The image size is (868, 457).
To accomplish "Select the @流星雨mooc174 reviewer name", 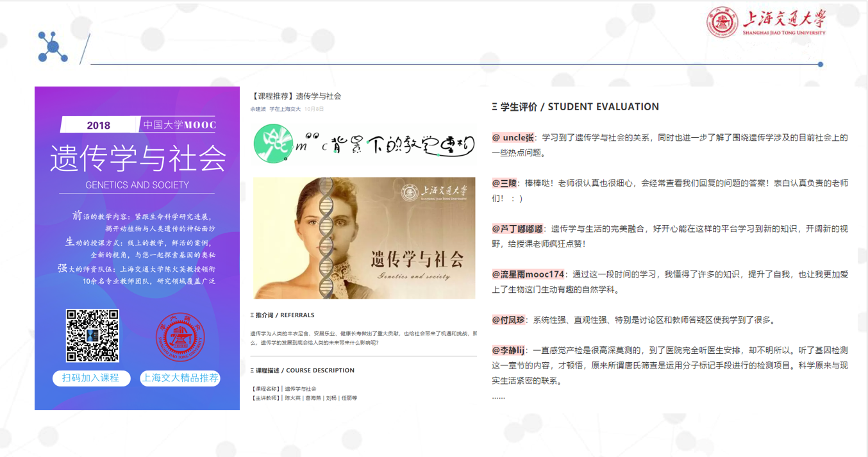I will pos(528,274).
